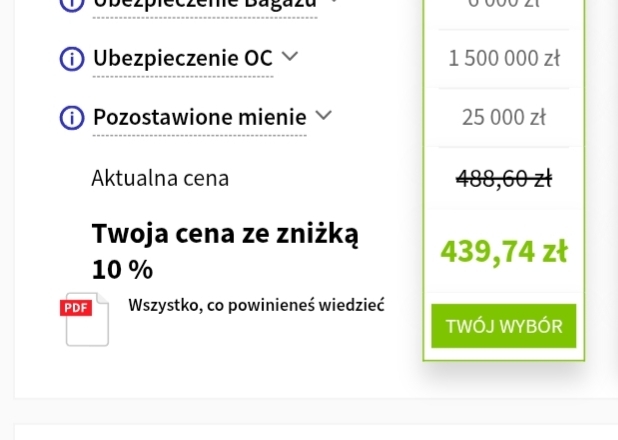Click the 25 000 zł coverage value
Image resolution: width=618 pixels, height=440 pixels.
click(x=504, y=118)
